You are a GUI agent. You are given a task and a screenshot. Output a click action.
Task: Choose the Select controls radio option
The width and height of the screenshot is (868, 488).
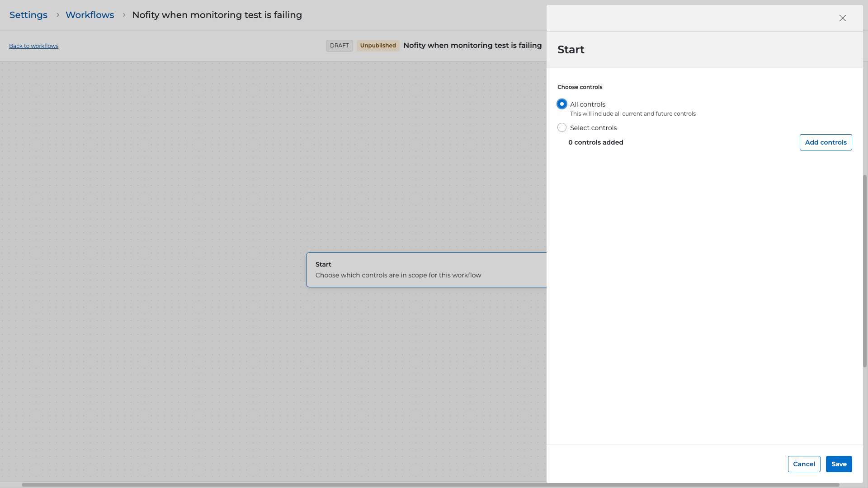click(x=562, y=128)
